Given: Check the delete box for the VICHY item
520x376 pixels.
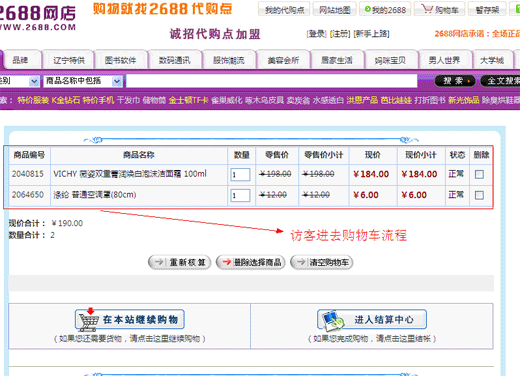Looking at the screenshot, I should pyautogui.click(x=479, y=174).
